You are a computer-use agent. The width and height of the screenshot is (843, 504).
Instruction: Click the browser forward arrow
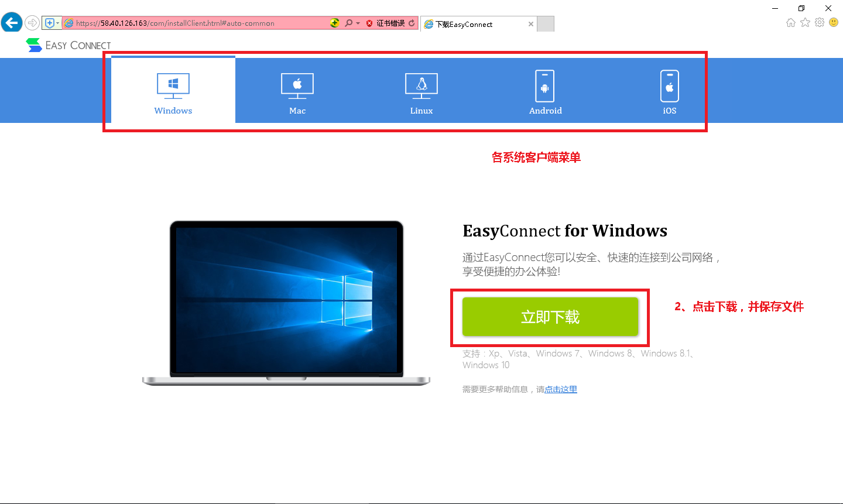click(32, 23)
